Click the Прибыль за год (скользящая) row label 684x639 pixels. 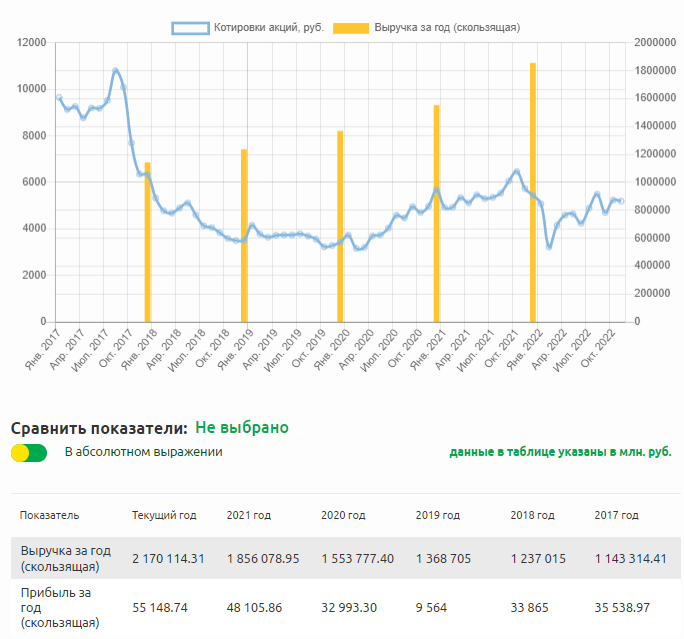coord(60,608)
